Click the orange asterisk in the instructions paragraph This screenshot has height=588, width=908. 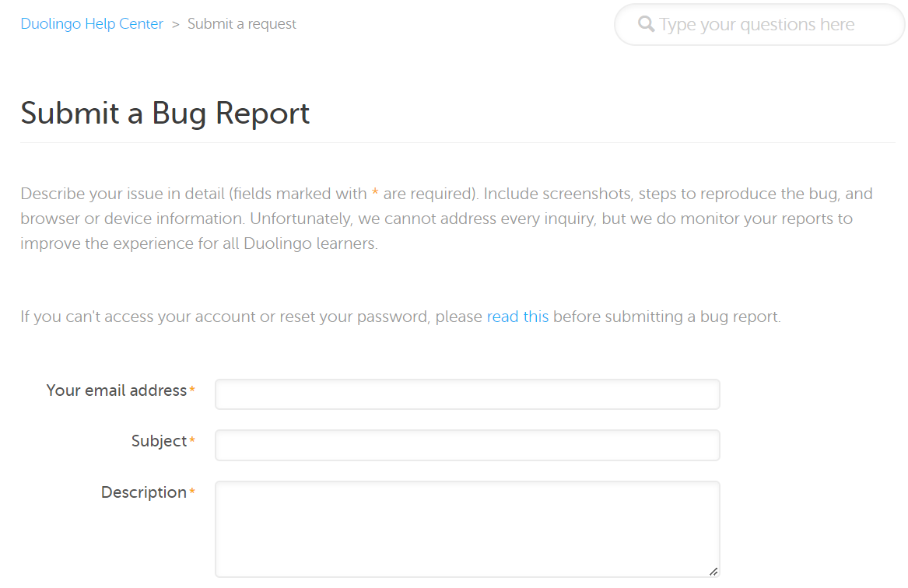375,193
